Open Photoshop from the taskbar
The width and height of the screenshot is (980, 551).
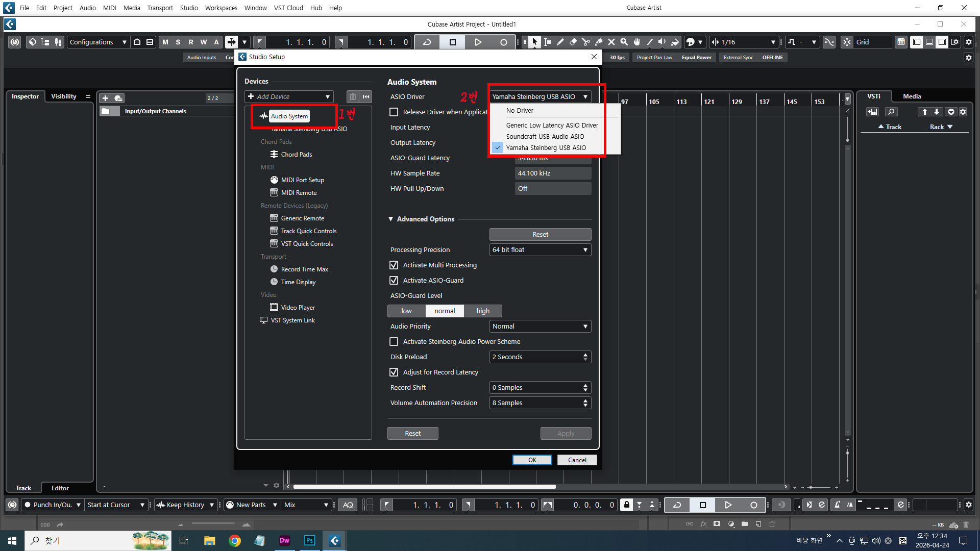pyautogui.click(x=309, y=540)
